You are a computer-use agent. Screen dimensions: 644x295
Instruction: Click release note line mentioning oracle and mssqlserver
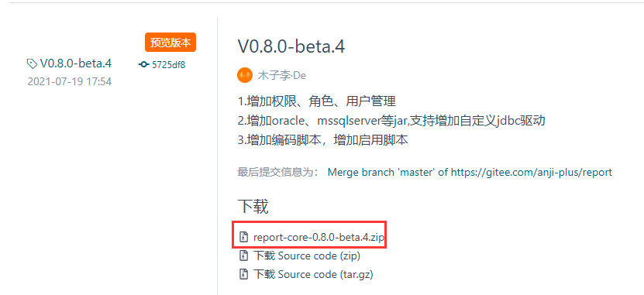pyautogui.click(x=391, y=121)
